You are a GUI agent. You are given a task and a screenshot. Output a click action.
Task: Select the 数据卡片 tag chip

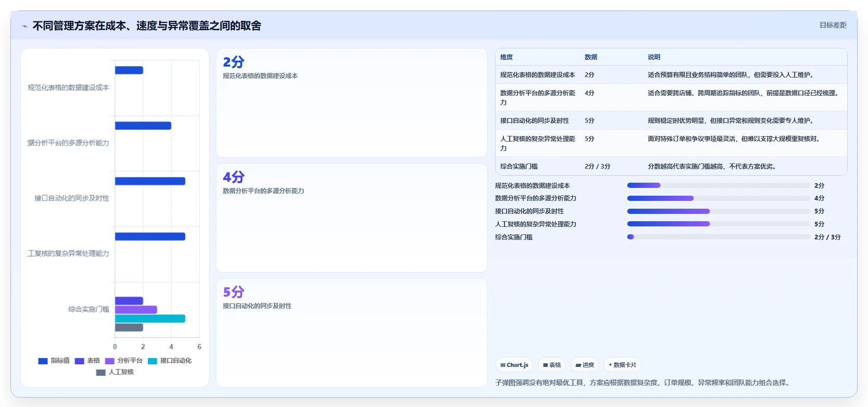coord(623,365)
